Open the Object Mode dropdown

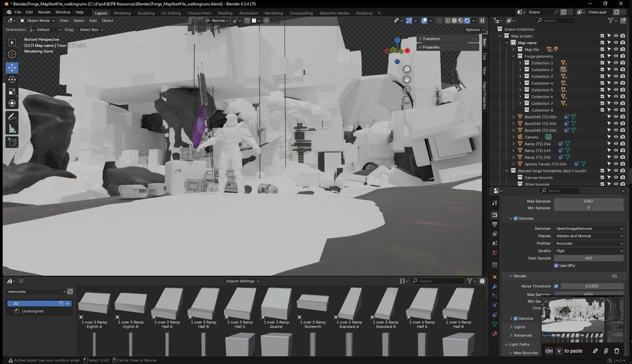coord(37,21)
